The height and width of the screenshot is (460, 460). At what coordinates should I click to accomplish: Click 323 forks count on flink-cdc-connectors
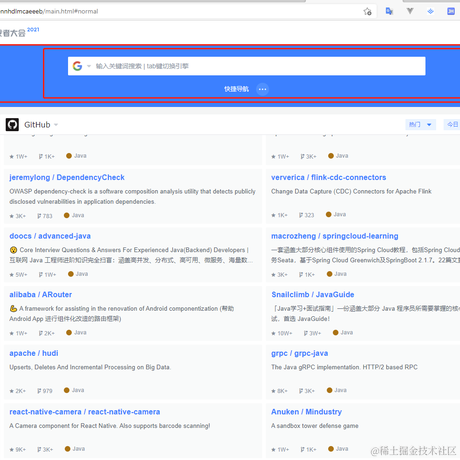point(307,215)
